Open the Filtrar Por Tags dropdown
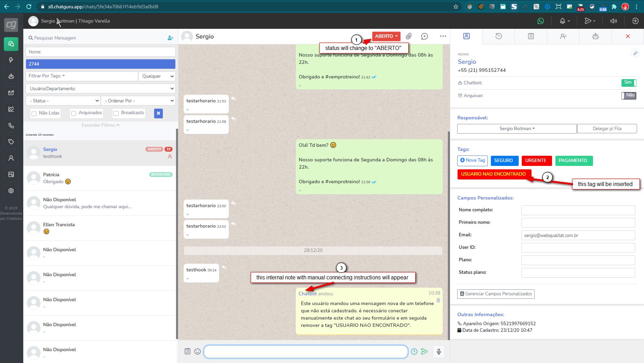Viewport: 644px width, 363px height. tap(82, 76)
